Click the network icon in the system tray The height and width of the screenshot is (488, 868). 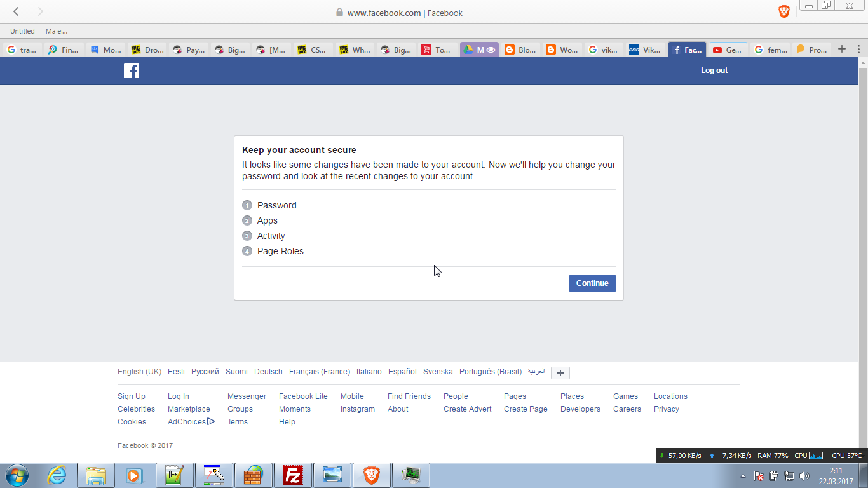[x=789, y=476]
